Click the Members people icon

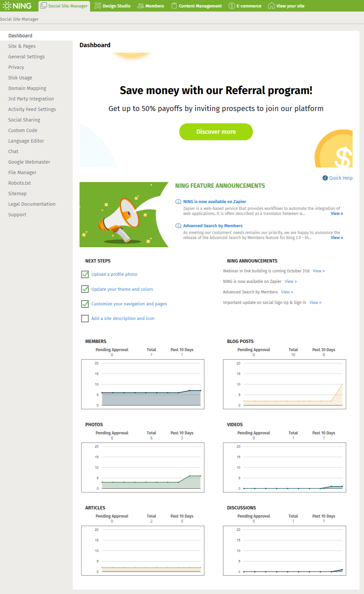pyautogui.click(x=140, y=6)
